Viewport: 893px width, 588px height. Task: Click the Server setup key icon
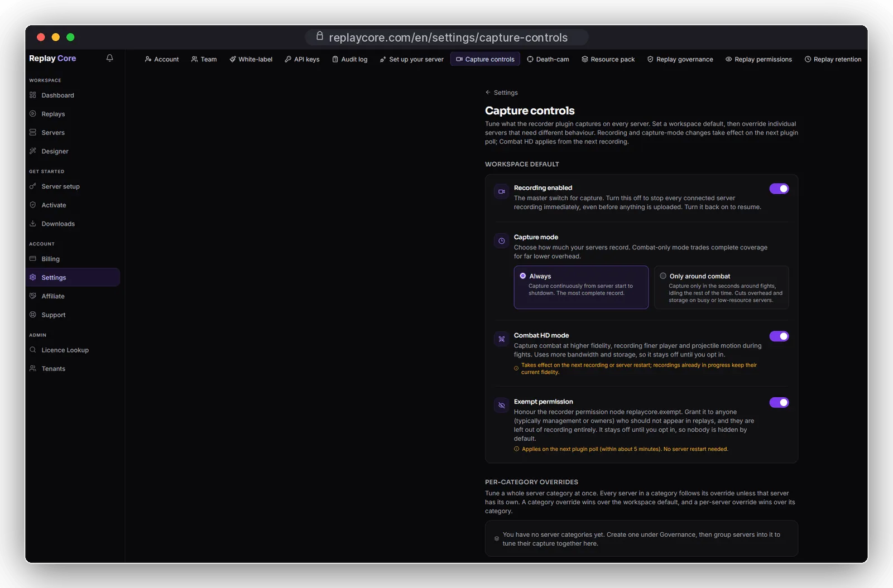(33, 186)
